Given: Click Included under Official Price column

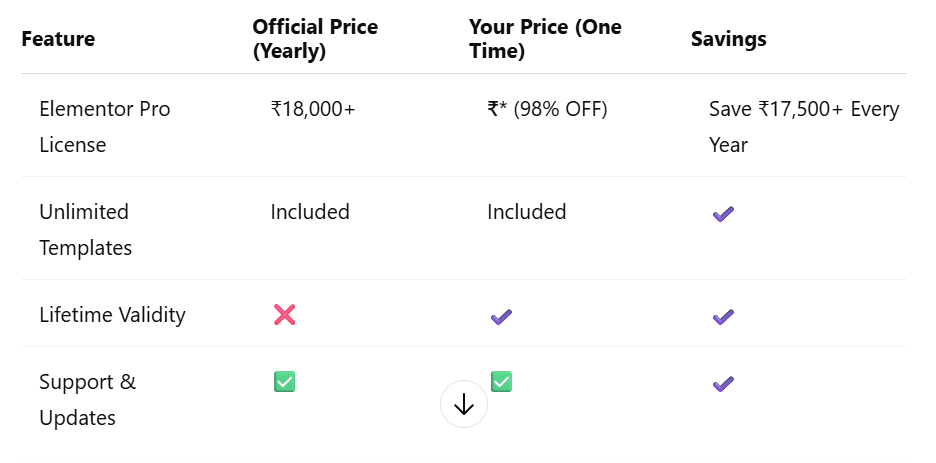Looking at the screenshot, I should coord(310,212).
